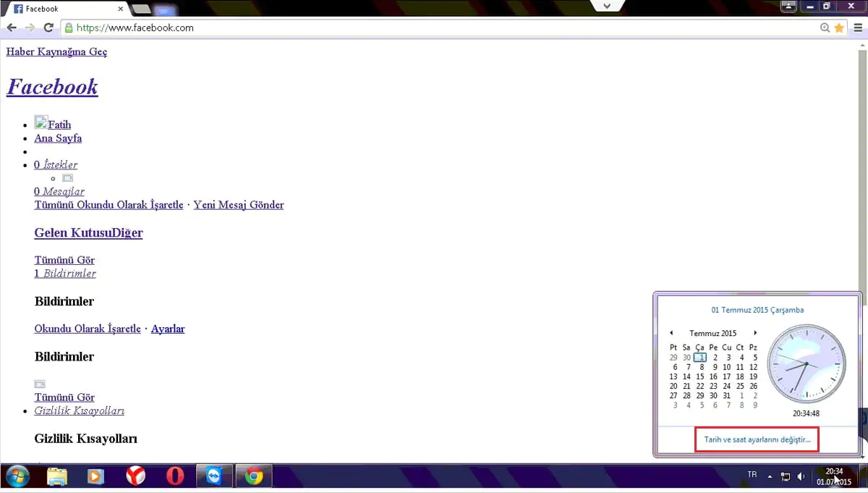Open Windows Media Player from the taskbar
The width and height of the screenshot is (868, 493).
point(96,476)
